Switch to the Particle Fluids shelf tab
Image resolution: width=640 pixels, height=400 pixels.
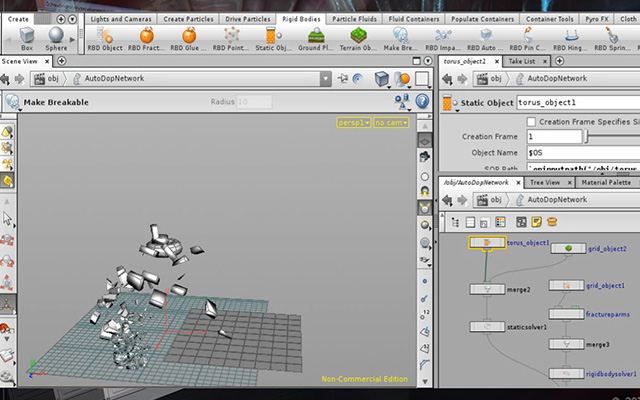point(354,19)
